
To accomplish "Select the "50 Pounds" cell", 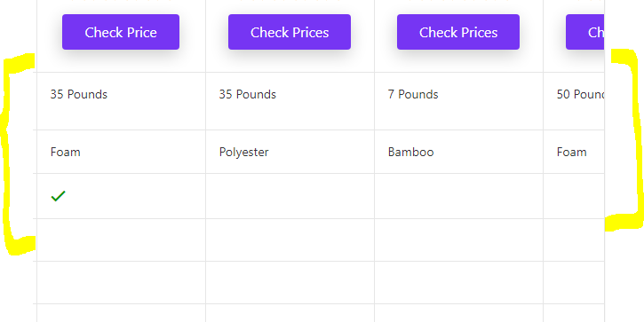I will 574,101.
